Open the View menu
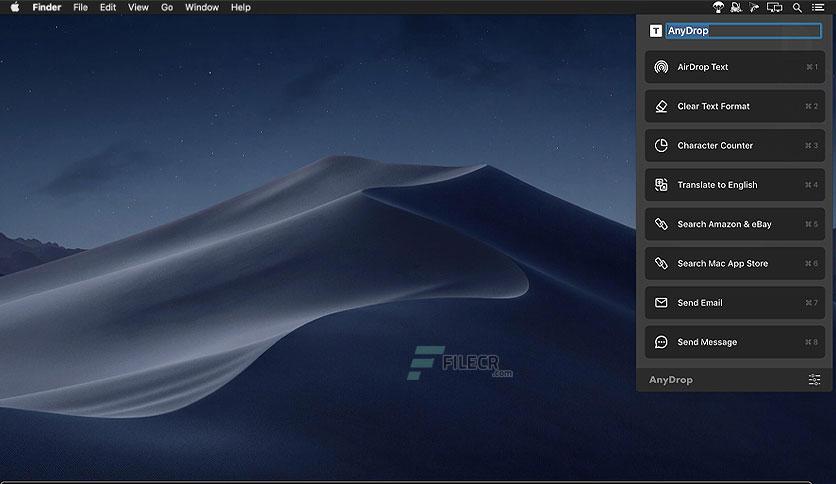The width and height of the screenshot is (836, 484). [138, 7]
